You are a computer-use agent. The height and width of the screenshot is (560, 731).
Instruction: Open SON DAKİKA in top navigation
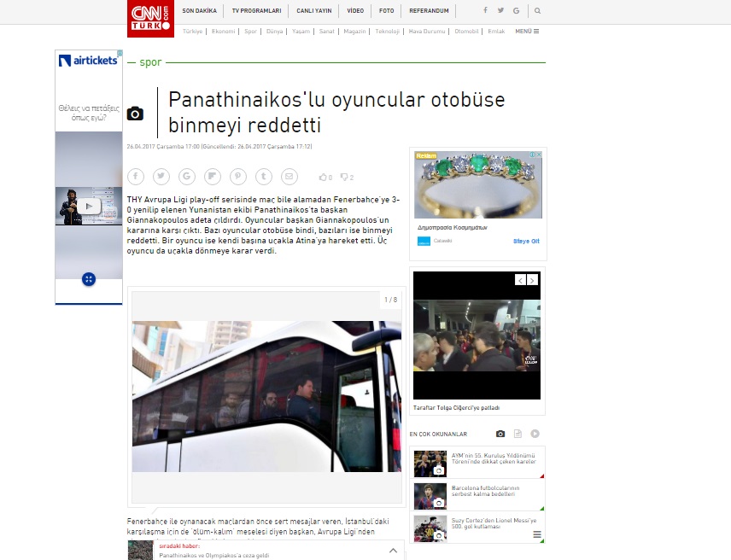(x=200, y=11)
